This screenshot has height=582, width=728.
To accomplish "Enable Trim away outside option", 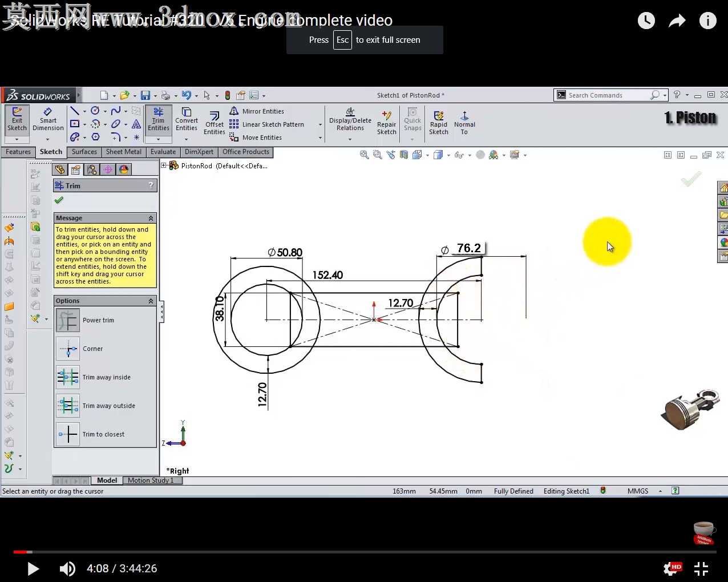I will [68, 406].
